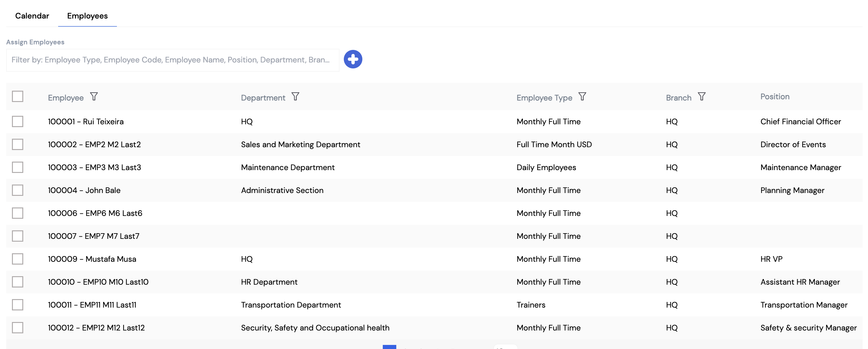Click 'Safety & security Manager' position cell
Viewport: 868px width, 349px height.
tap(808, 327)
